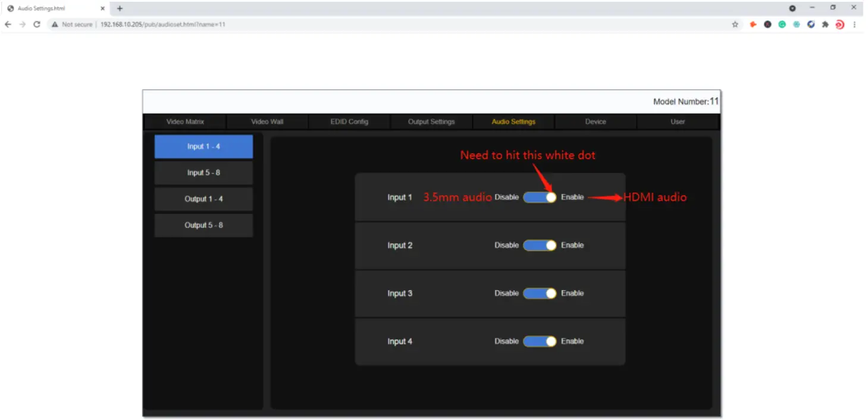Viewport: 868px width, 420px height.
Task: Open the Video Matrix tab
Action: point(185,121)
